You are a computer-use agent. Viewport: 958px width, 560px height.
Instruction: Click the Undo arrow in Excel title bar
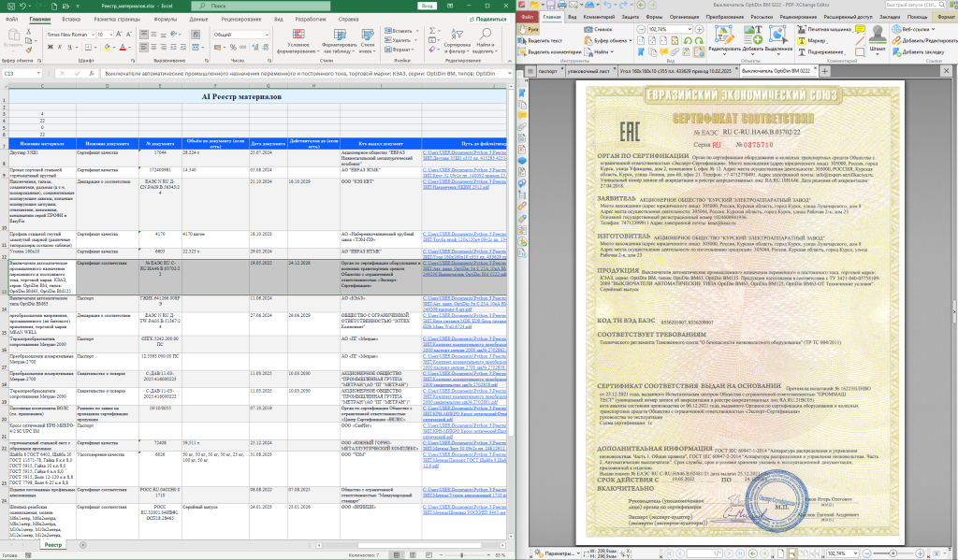[x=22, y=7]
